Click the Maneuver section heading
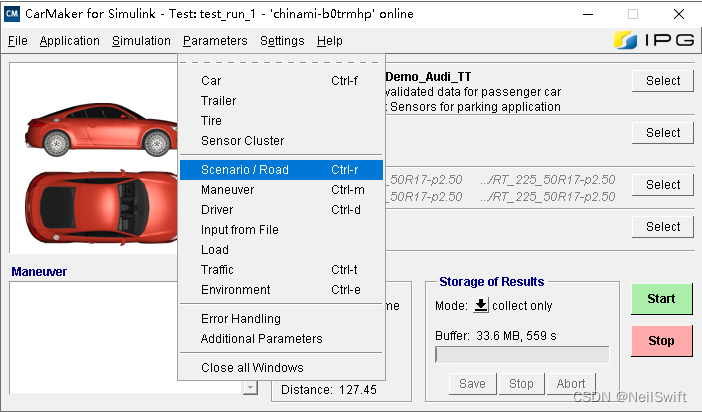Image resolution: width=702 pixels, height=412 pixels. pos(39,272)
